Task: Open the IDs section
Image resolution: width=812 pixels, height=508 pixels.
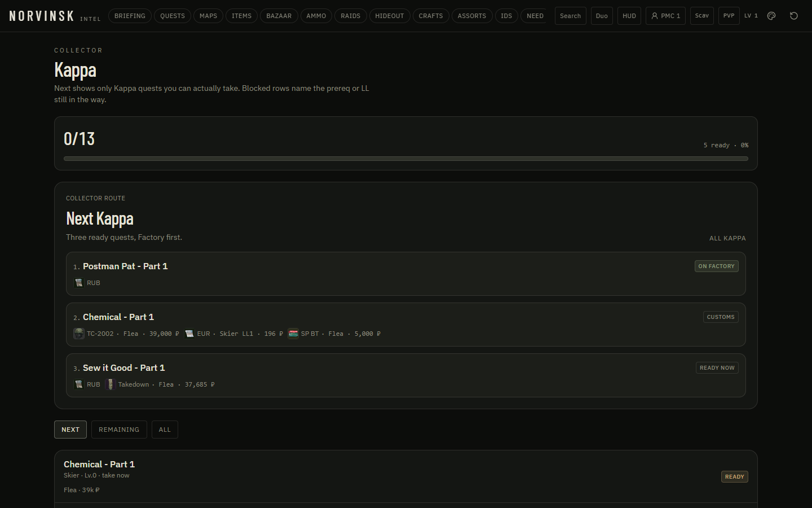Action: pos(506,16)
